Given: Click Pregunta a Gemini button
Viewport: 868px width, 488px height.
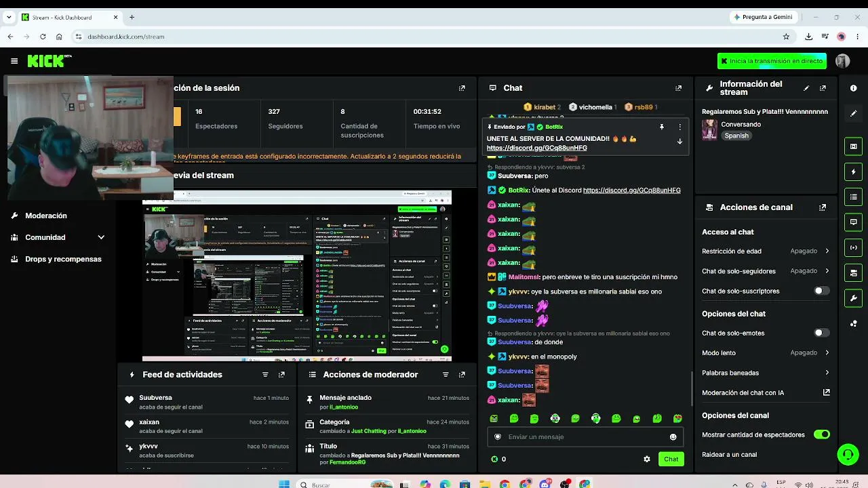Looking at the screenshot, I should [x=763, y=17].
